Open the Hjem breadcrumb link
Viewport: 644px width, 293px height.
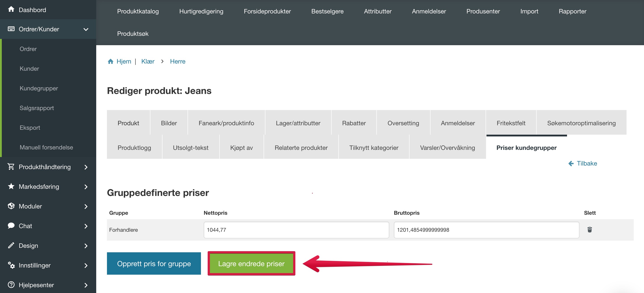(x=124, y=61)
